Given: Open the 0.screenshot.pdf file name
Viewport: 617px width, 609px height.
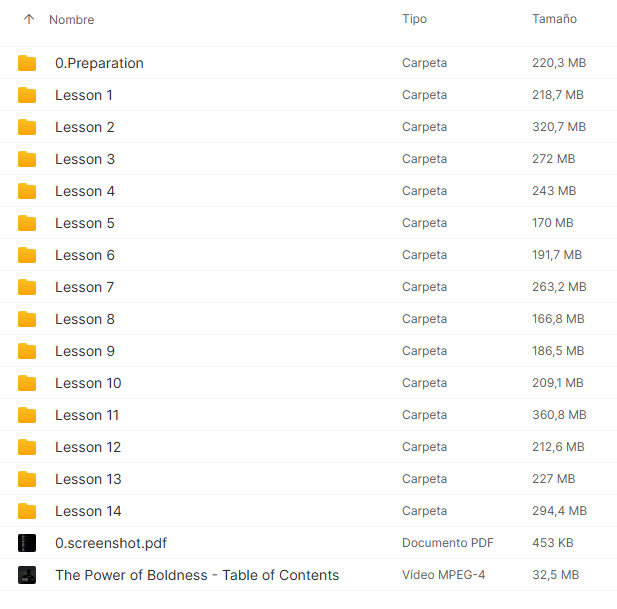Looking at the screenshot, I should [x=111, y=543].
